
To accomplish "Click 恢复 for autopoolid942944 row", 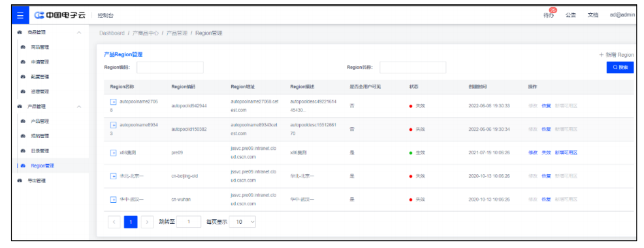I will click(546, 106).
